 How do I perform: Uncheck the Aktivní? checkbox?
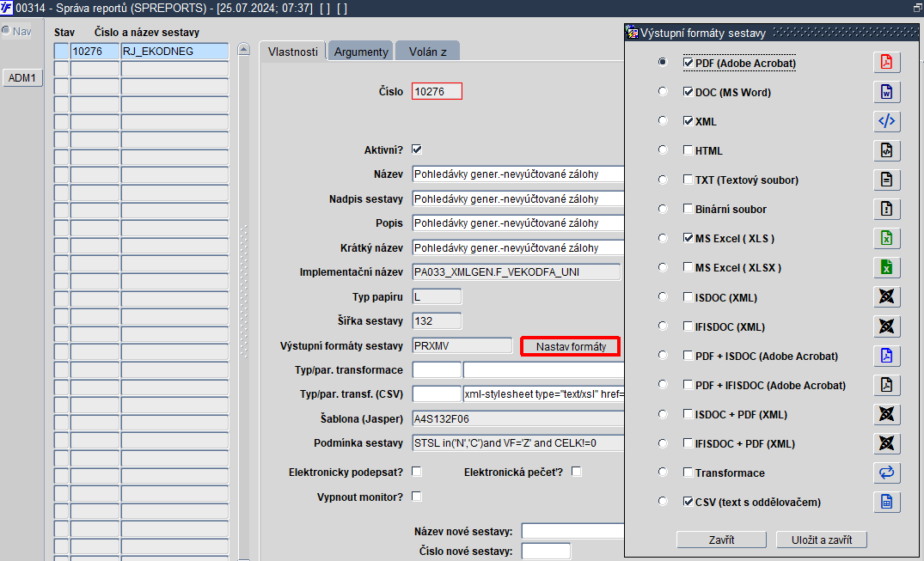[417, 149]
